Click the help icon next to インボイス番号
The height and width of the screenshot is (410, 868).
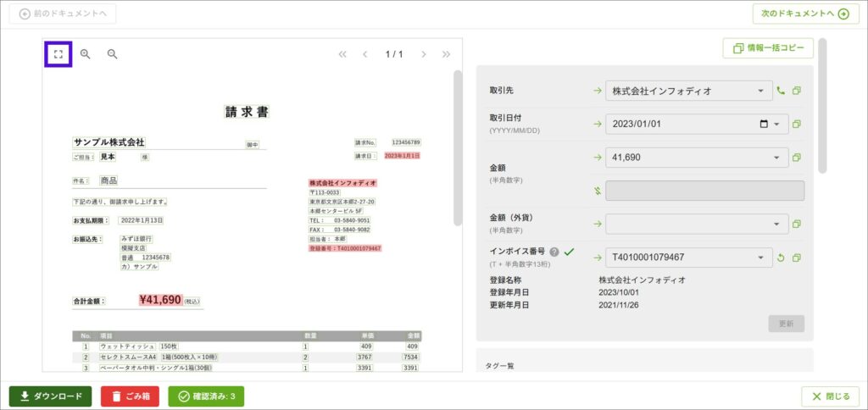tap(554, 252)
